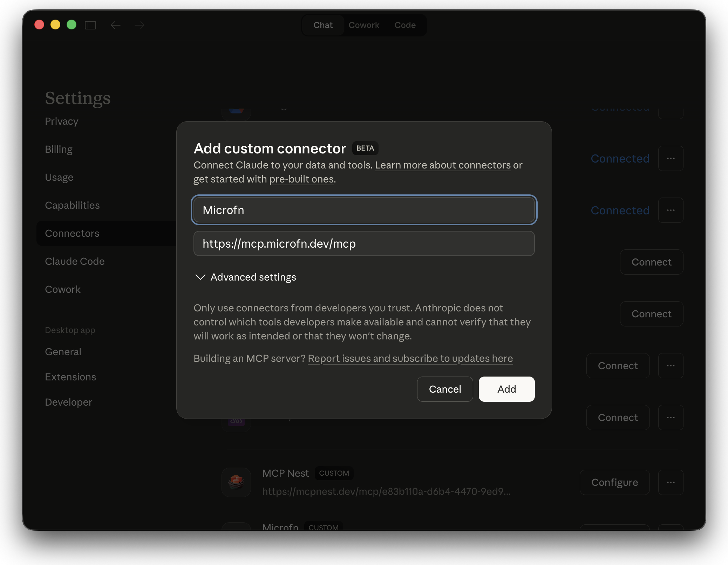Switch to the Cowork tab
This screenshot has height=565, width=728.
point(364,25)
